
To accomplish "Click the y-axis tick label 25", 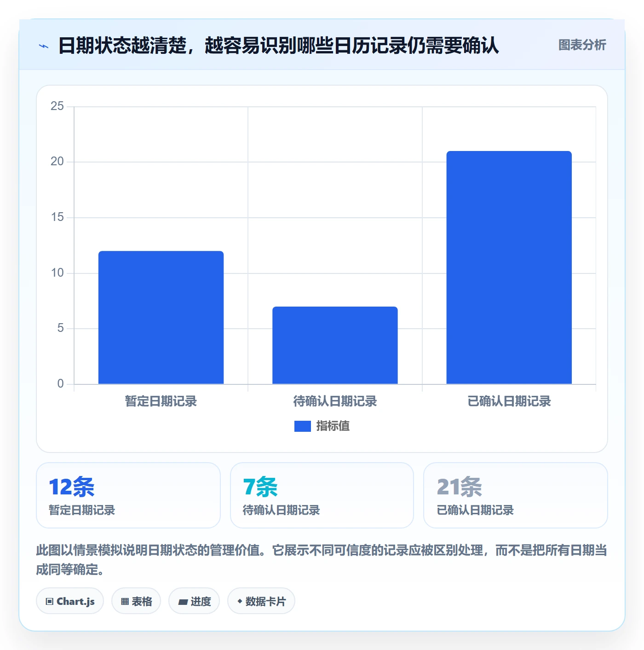I will [x=57, y=106].
